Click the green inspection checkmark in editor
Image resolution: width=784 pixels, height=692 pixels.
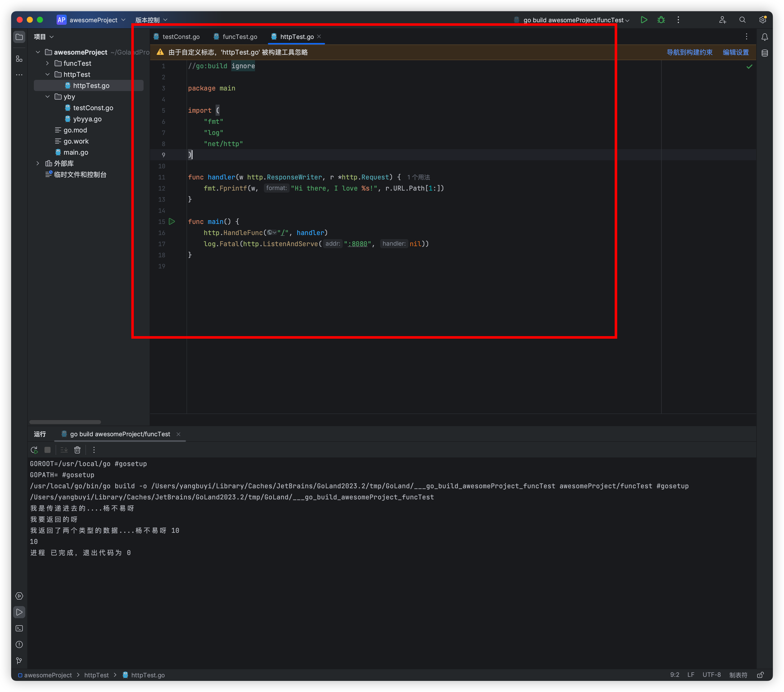(749, 67)
